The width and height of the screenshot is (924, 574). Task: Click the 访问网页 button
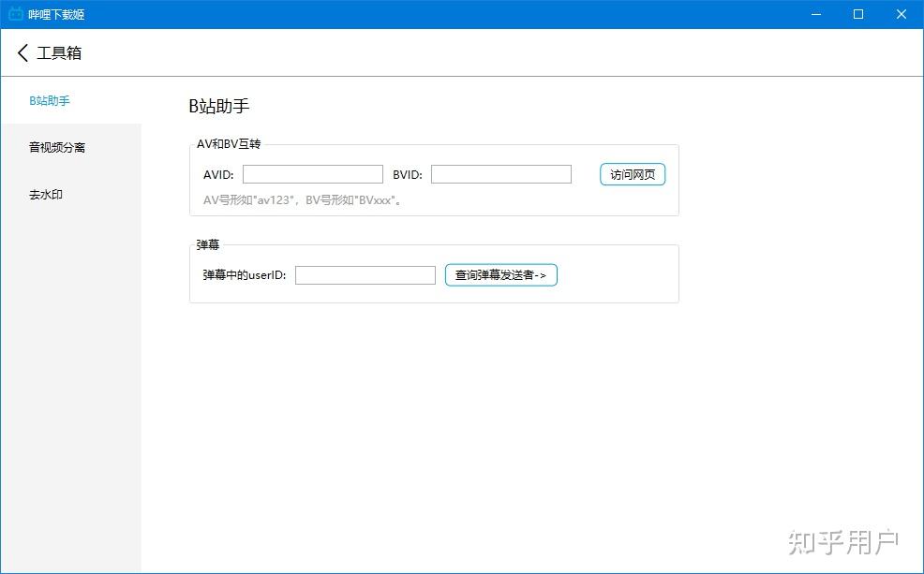(633, 174)
